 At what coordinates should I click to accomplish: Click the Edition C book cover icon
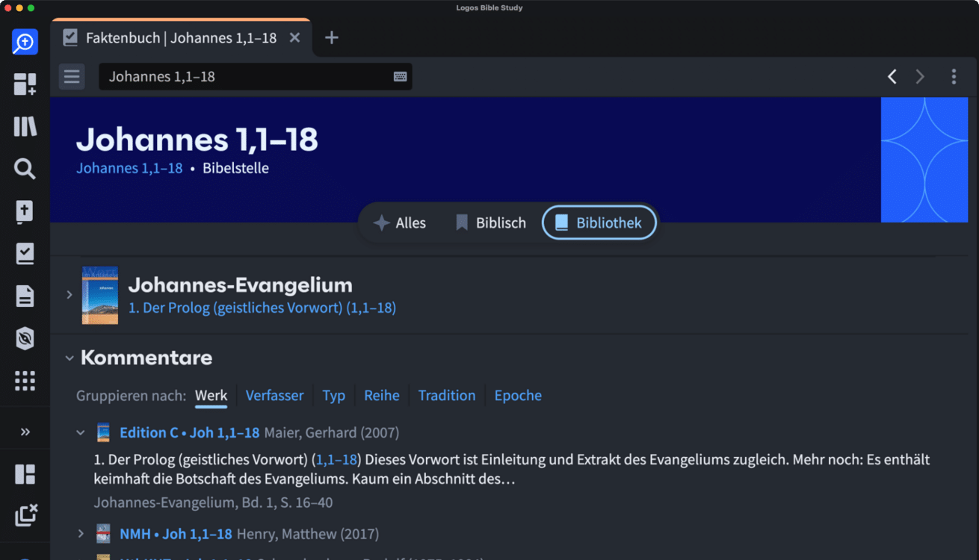point(103,432)
